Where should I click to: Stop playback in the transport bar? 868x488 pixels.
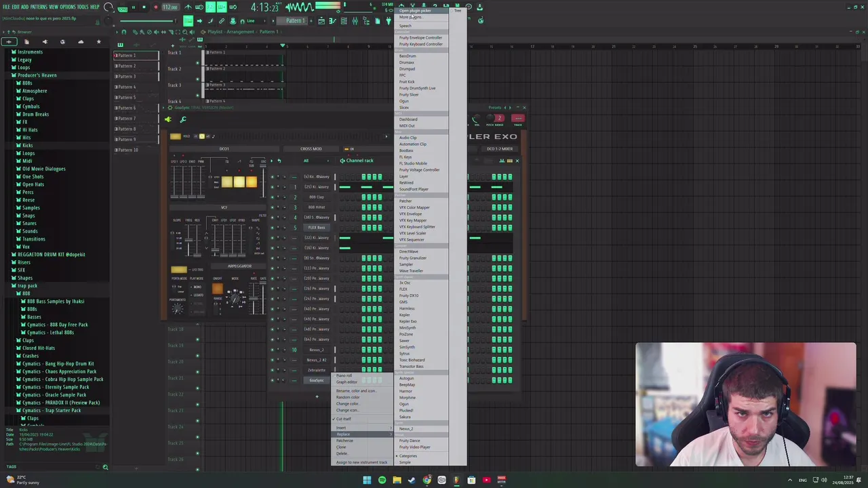pyautogui.click(x=144, y=7)
